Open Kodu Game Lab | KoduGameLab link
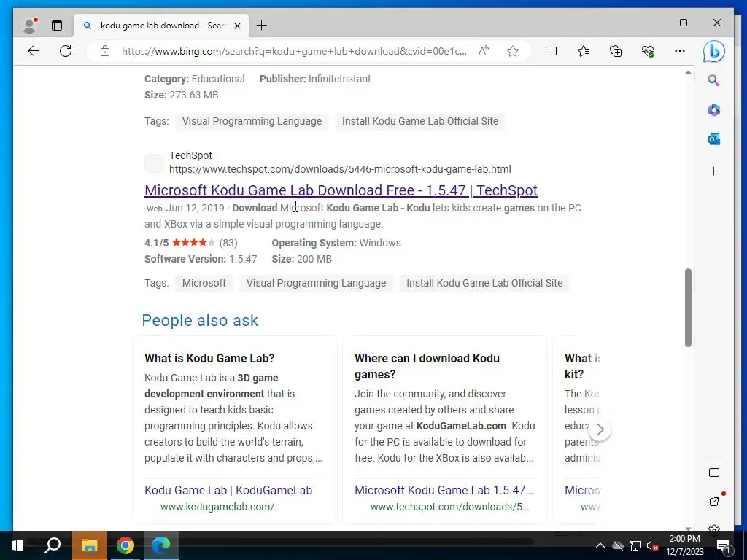The height and width of the screenshot is (560, 747). [228, 490]
